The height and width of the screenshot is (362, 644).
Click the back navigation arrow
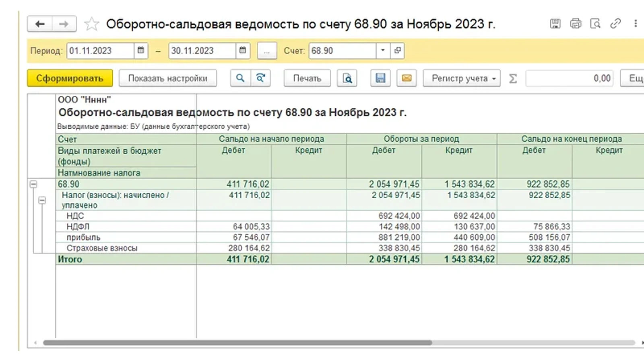39,24
